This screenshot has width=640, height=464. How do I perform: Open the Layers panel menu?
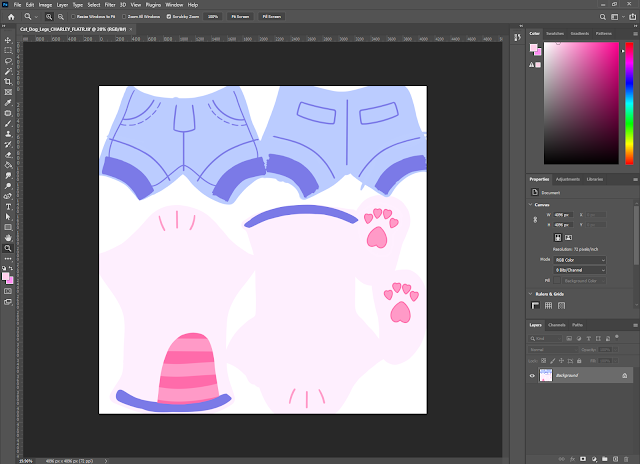coord(635,325)
